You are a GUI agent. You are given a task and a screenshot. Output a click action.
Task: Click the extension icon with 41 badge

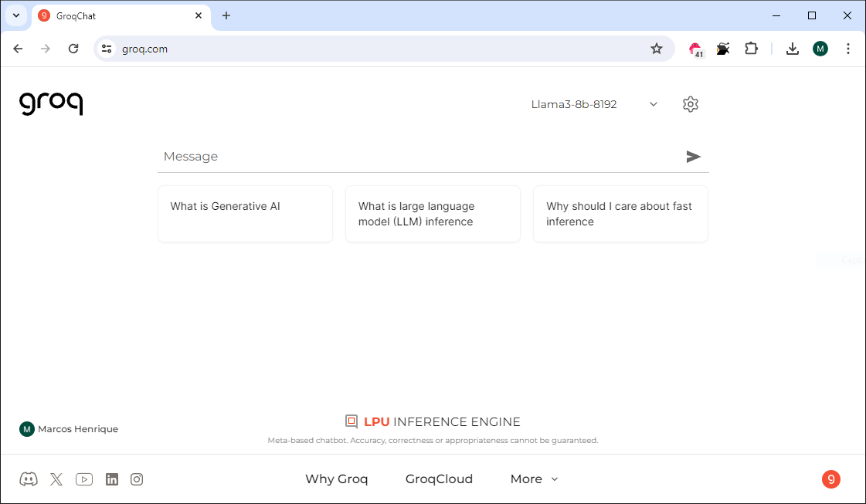click(696, 49)
